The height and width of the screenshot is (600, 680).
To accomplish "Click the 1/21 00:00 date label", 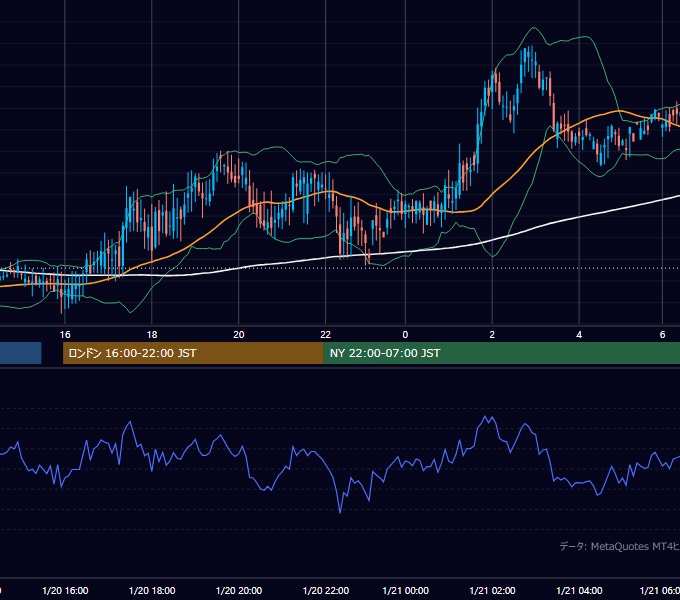I will click(x=405, y=590).
